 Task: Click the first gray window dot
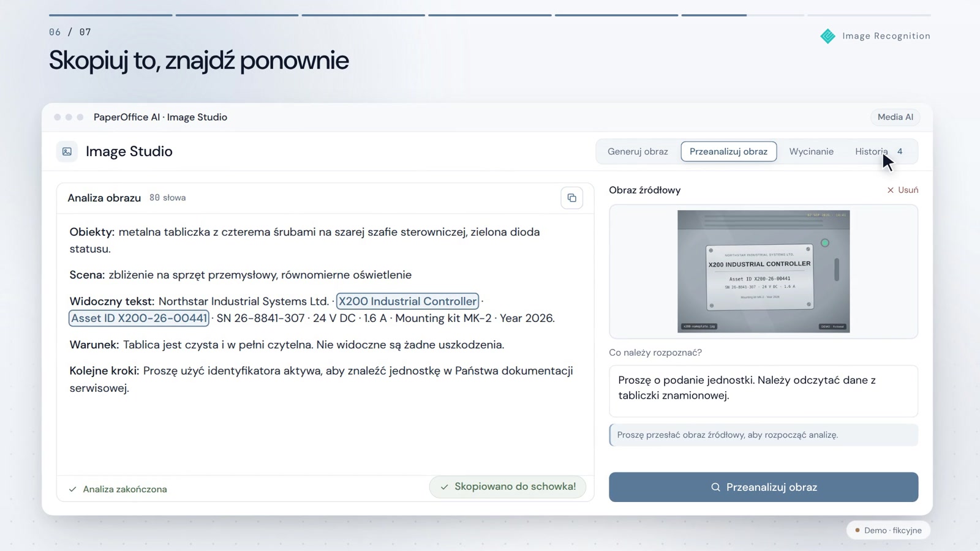[x=57, y=117]
